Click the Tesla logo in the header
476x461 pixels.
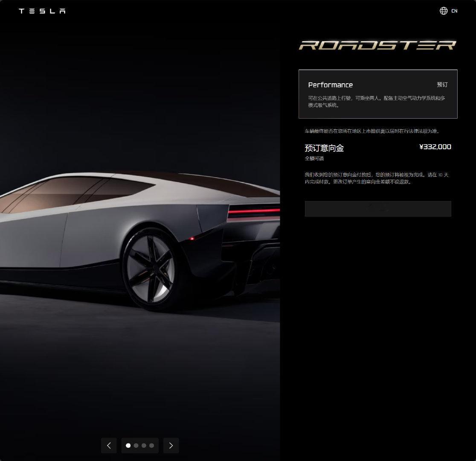(x=42, y=11)
